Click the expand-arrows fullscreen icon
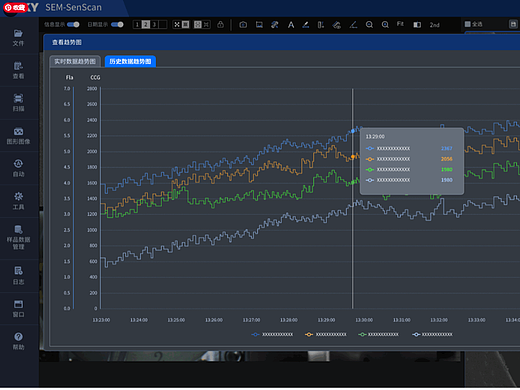Viewport: 520px width, 390px height. 177,25
